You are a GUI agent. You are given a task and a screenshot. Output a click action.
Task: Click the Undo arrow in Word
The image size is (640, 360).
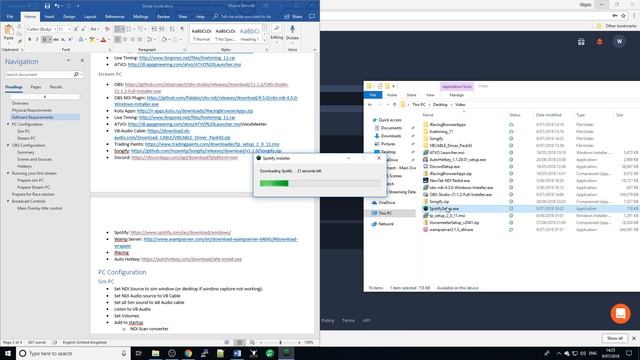(57, 6)
